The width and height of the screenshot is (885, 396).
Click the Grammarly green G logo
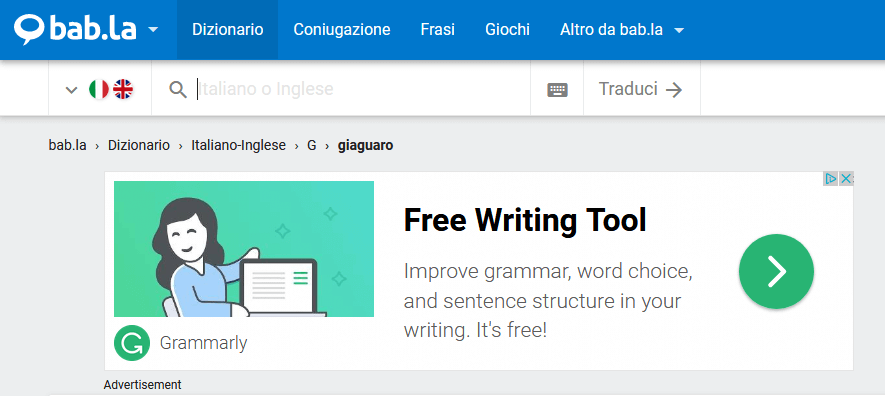(x=132, y=342)
